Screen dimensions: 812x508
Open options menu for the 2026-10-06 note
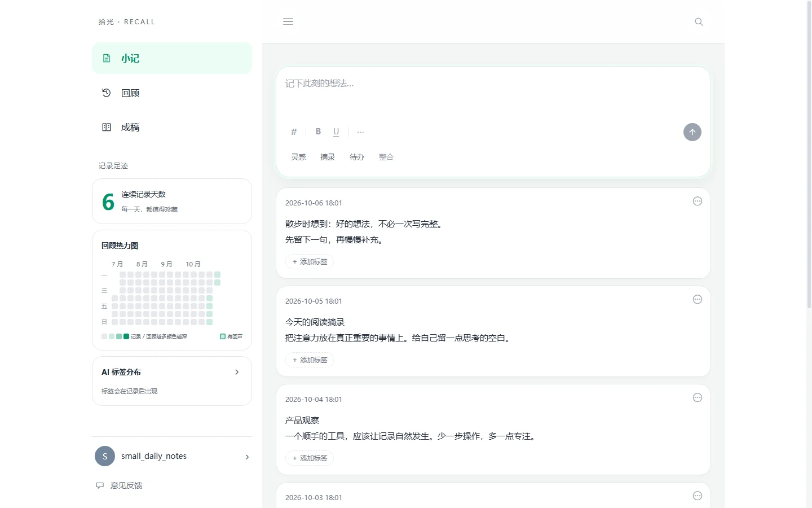[x=698, y=201]
